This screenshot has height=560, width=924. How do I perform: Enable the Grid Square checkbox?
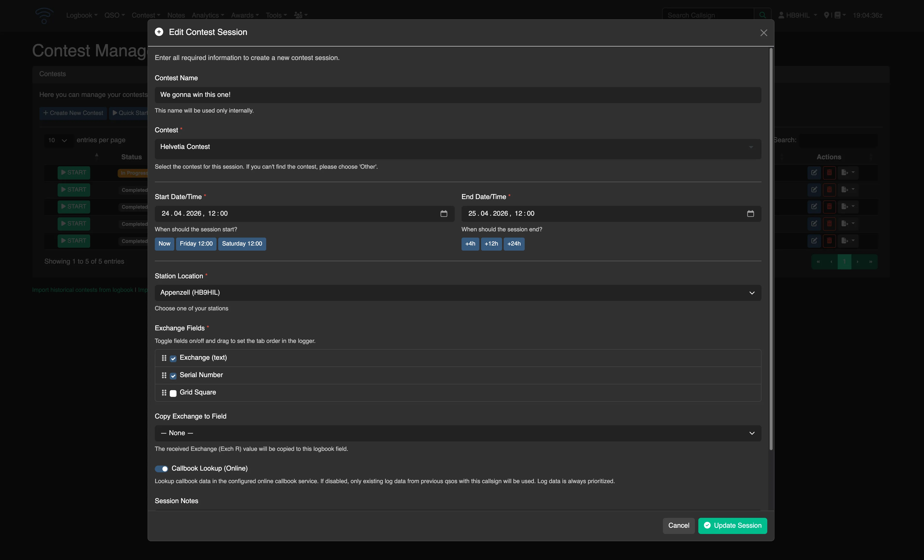[x=173, y=393]
